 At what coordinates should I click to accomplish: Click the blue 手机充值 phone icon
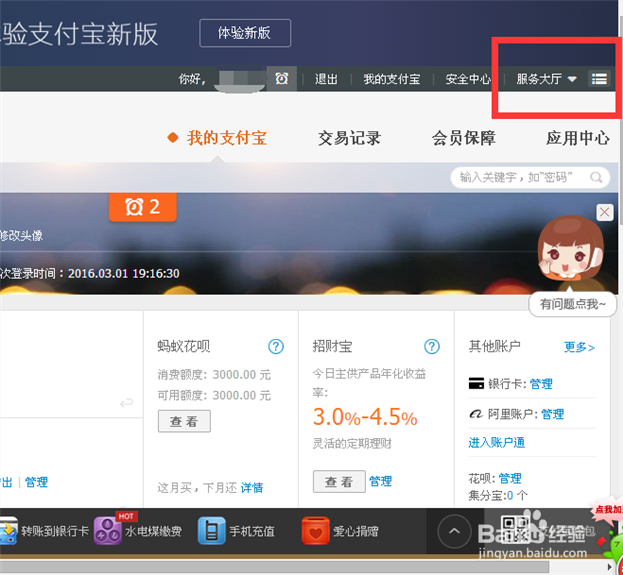212,530
